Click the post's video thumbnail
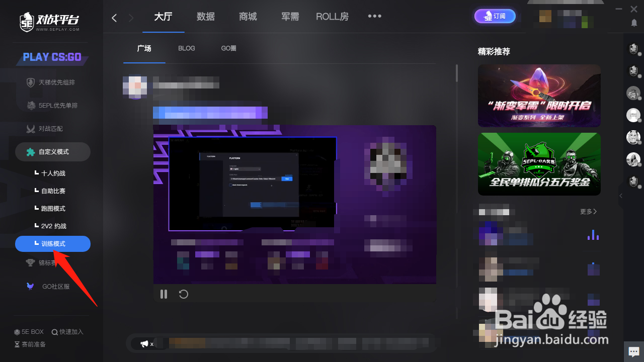Screen dimensions: 644x362 [295, 205]
